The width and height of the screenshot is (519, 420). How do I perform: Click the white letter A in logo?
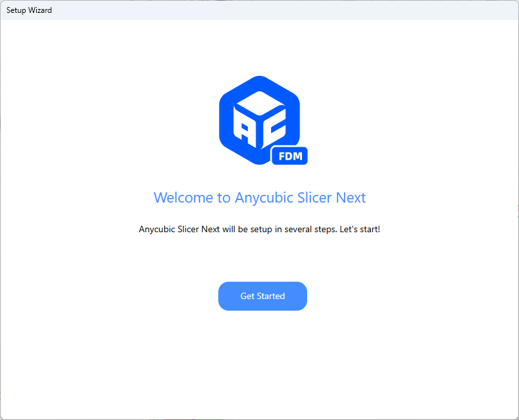(x=245, y=131)
